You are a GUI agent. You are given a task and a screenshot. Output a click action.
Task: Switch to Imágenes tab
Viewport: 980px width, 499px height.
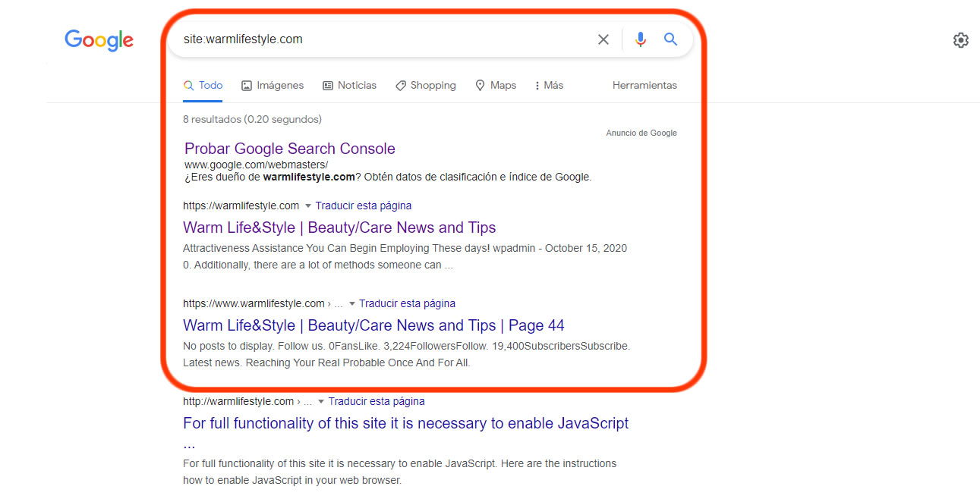pyautogui.click(x=273, y=86)
